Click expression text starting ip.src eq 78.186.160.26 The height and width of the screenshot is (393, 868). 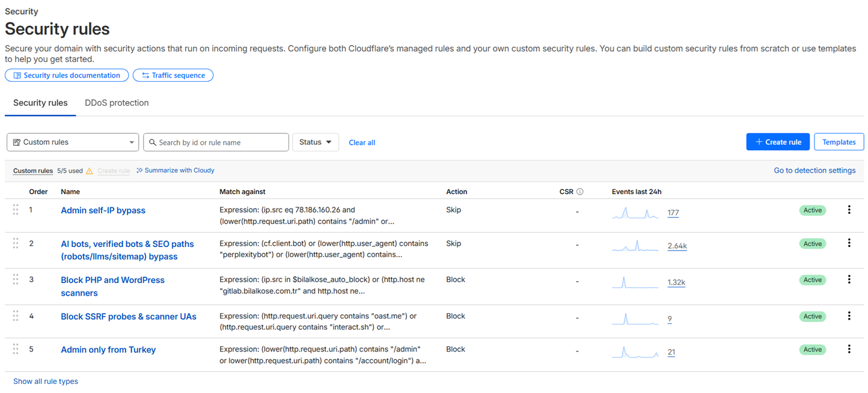click(x=307, y=216)
